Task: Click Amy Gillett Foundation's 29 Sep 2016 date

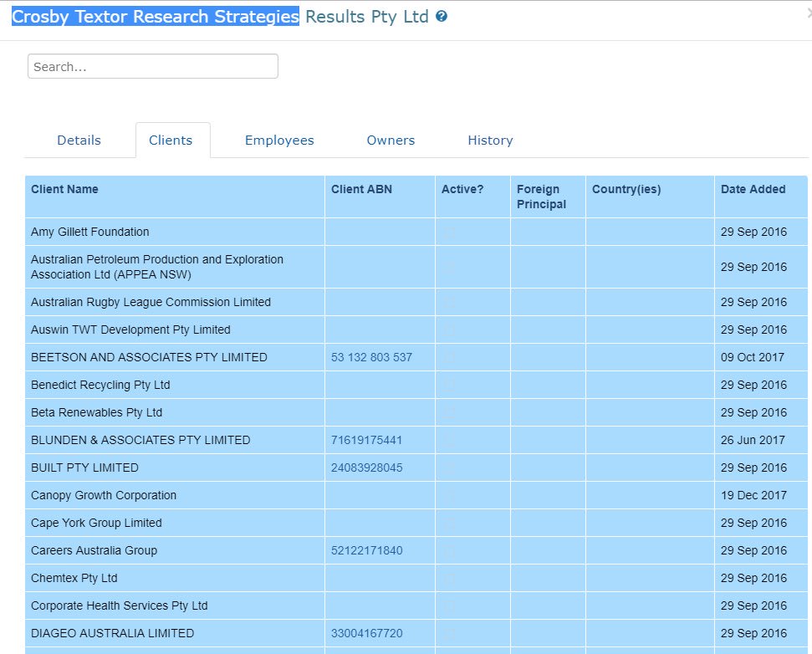Action: 753,232
